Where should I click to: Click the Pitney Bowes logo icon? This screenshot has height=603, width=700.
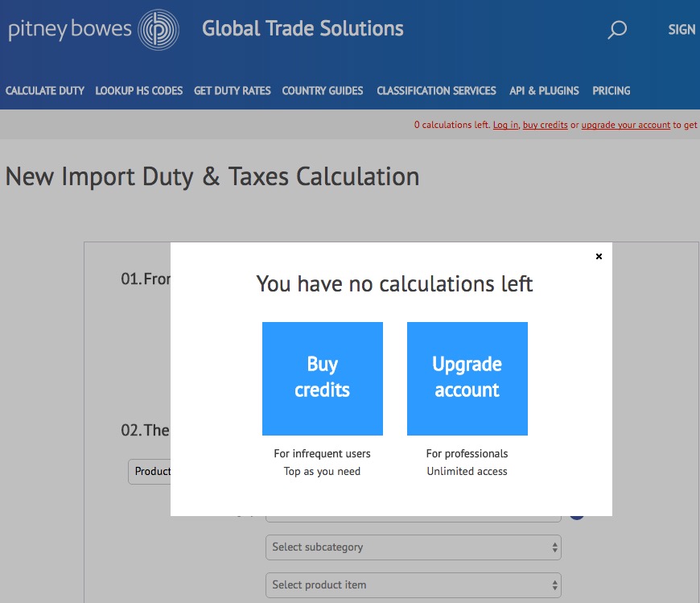[159, 31]
